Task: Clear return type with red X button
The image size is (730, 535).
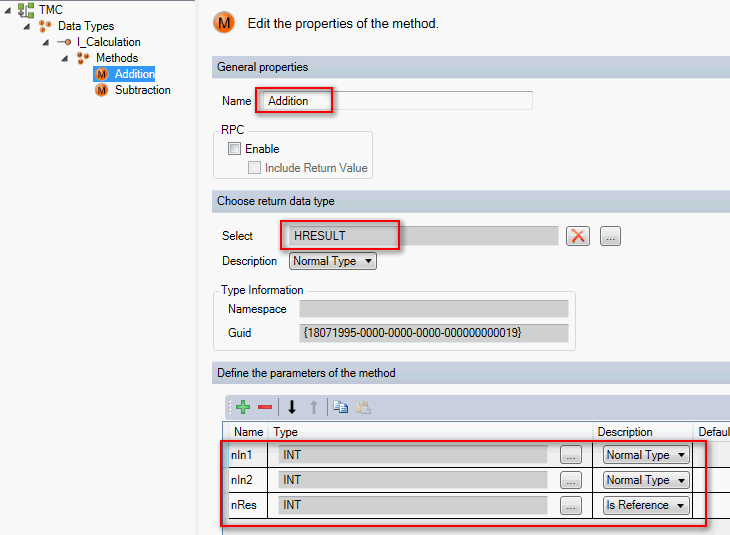Action: 578,236
